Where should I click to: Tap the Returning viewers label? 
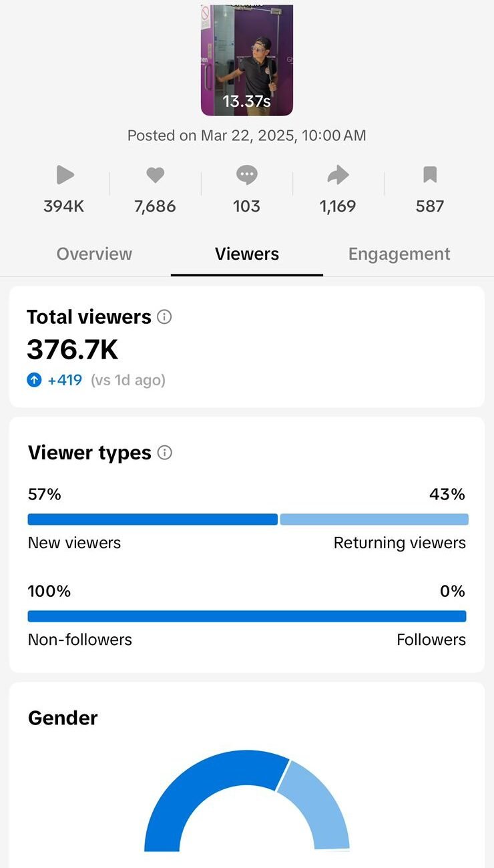(x=399, y=543)
